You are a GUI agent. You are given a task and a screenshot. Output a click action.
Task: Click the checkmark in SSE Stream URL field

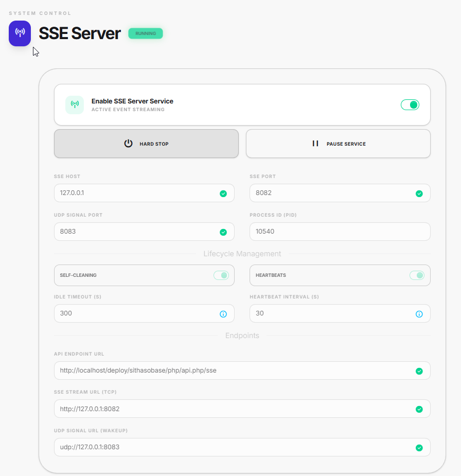pyautogui.click(x=419, y=409)
